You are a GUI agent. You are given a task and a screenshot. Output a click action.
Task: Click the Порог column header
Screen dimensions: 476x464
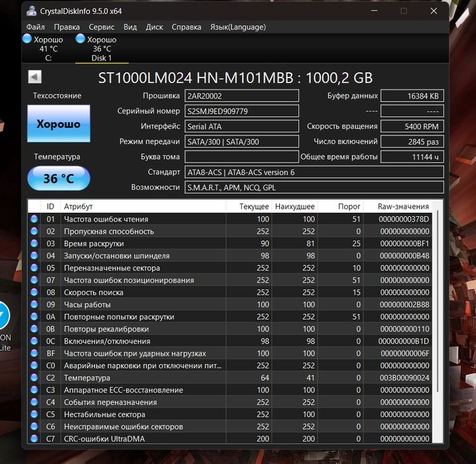pos(340,206)
